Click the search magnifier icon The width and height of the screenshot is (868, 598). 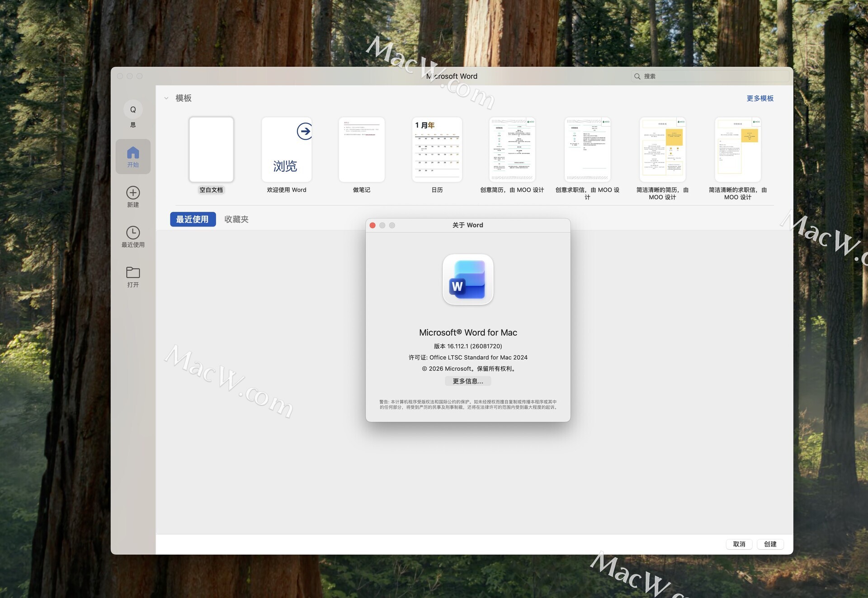click(x=637, y=76)
